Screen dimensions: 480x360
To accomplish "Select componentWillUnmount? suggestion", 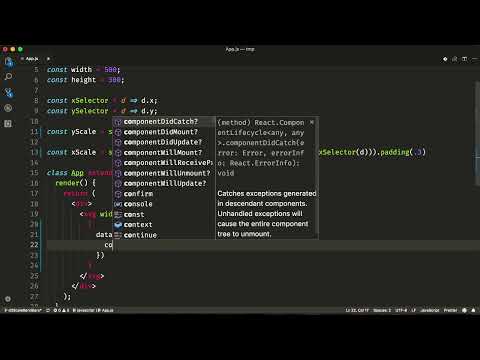I will (x=164, y=173).
